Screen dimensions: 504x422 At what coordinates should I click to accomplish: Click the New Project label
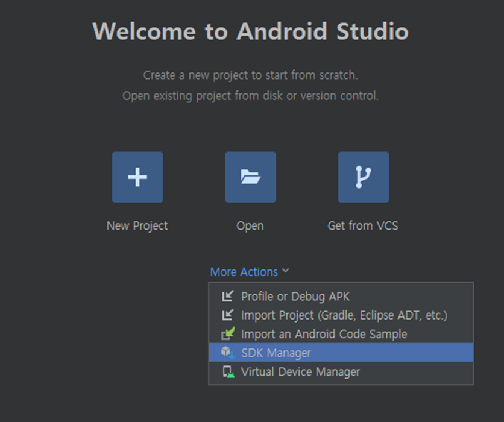137,226
